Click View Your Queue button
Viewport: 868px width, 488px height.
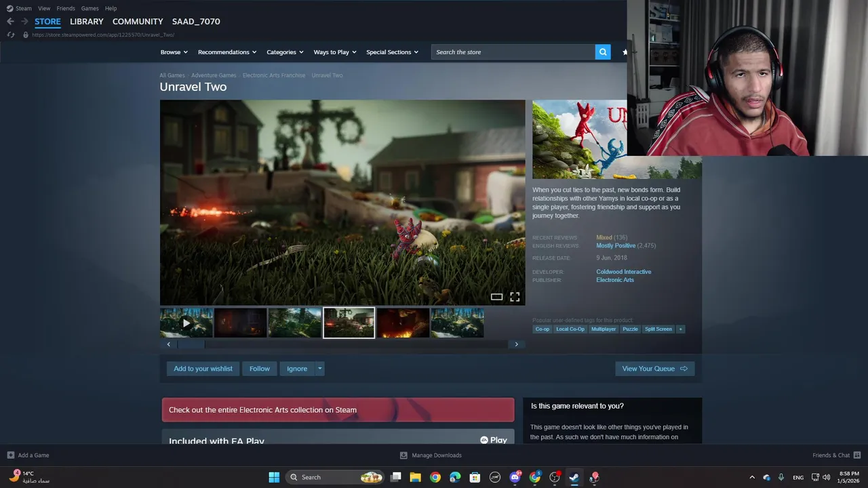(654, 369)
